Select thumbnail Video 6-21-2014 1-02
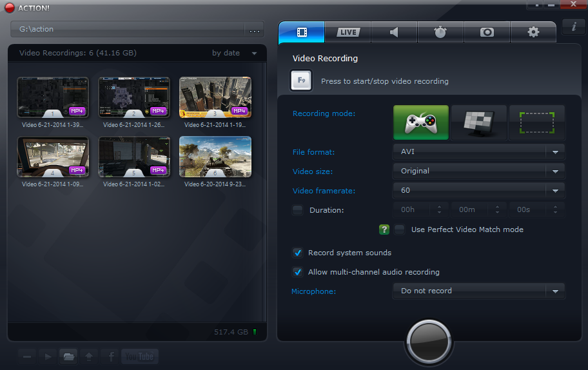The height and width of the screenshot is (370, 588). tap(134, 157)
